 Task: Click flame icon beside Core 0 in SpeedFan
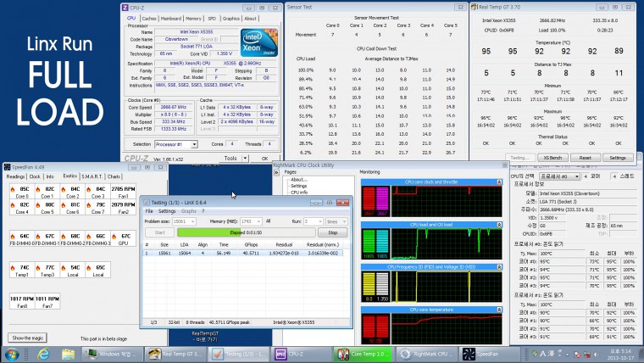(13, 189)
